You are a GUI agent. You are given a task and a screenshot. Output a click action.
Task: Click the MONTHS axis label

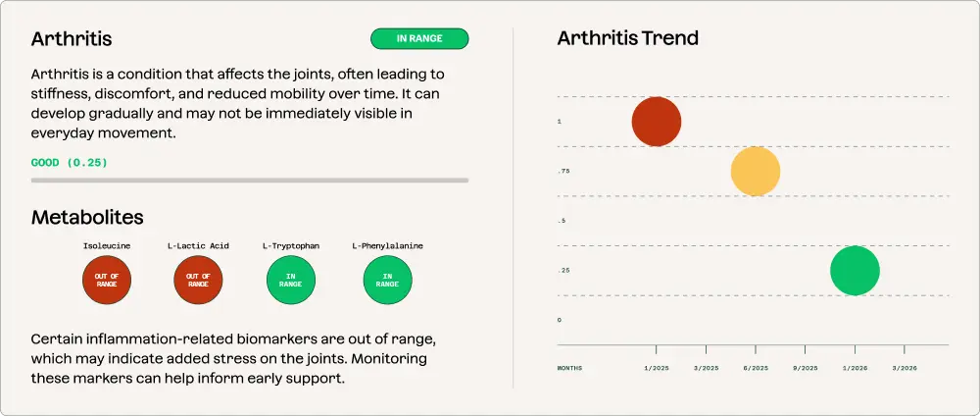pyautogui.click(x=569, y=368)
